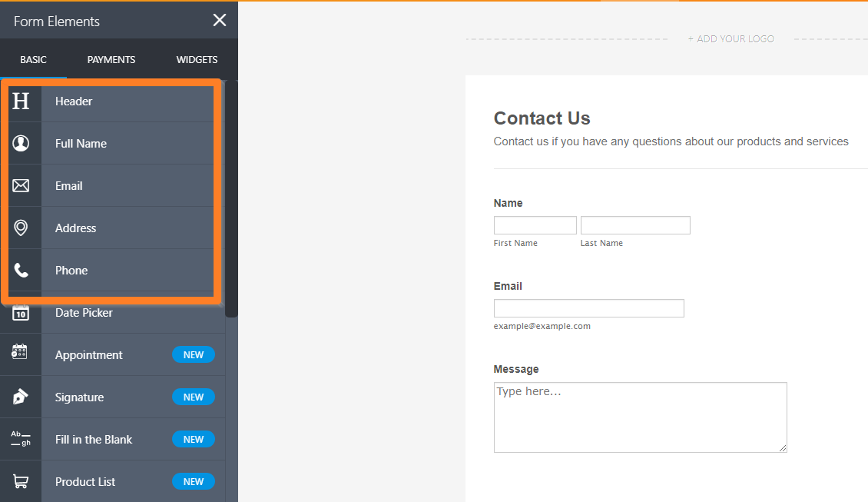The height and width of the screenshot is (502, 868).
Task: Select the Basic tab
Action: click(33, 60)
